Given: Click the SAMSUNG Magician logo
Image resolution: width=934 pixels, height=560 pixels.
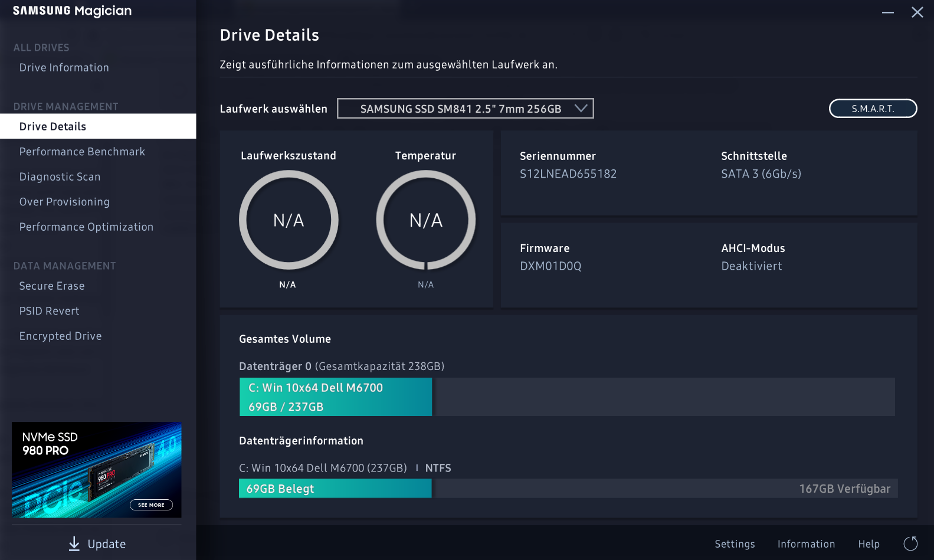Looking at the screenshot, I should coord(72,11).
